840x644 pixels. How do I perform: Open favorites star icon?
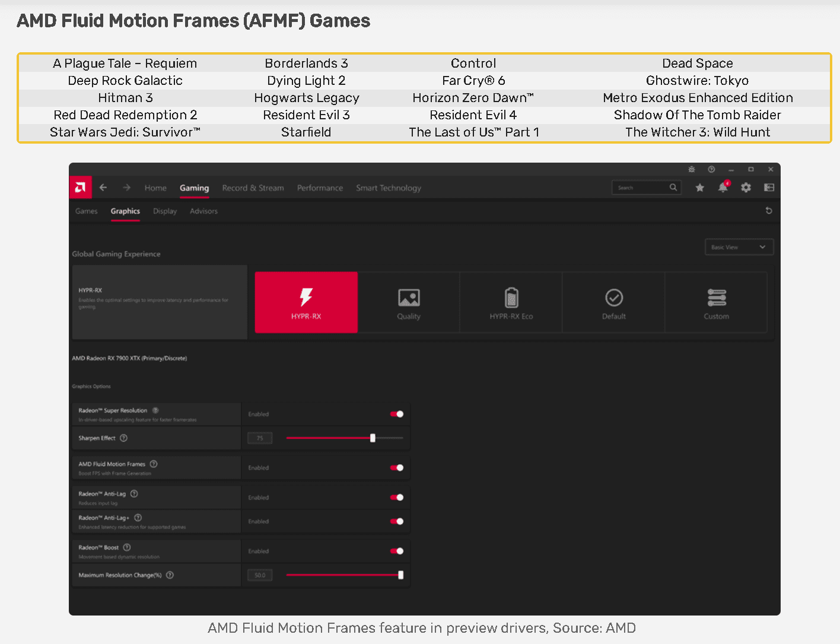click(x=700, y=188)
